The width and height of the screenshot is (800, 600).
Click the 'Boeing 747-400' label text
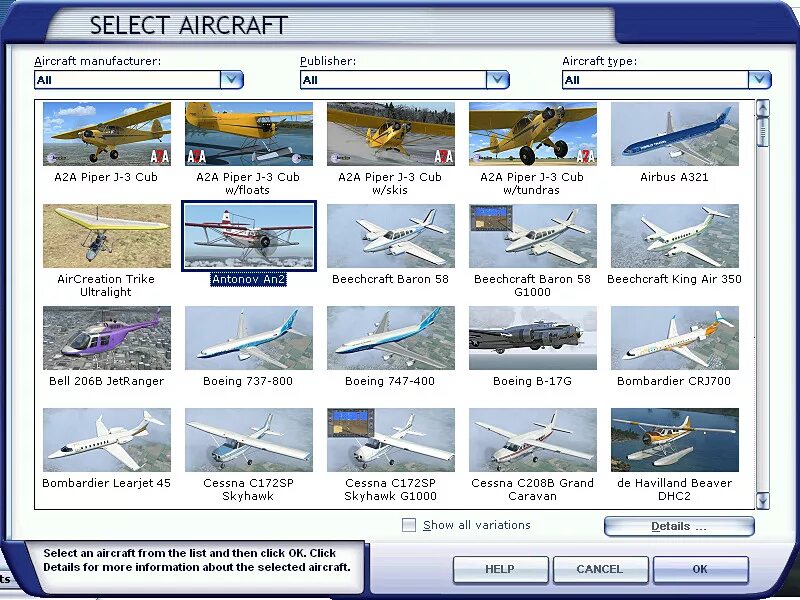point(390,381)
